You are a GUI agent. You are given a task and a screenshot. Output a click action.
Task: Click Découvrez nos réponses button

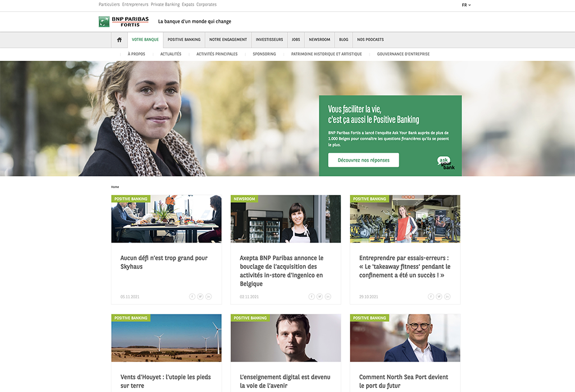(x=363, y=160)
